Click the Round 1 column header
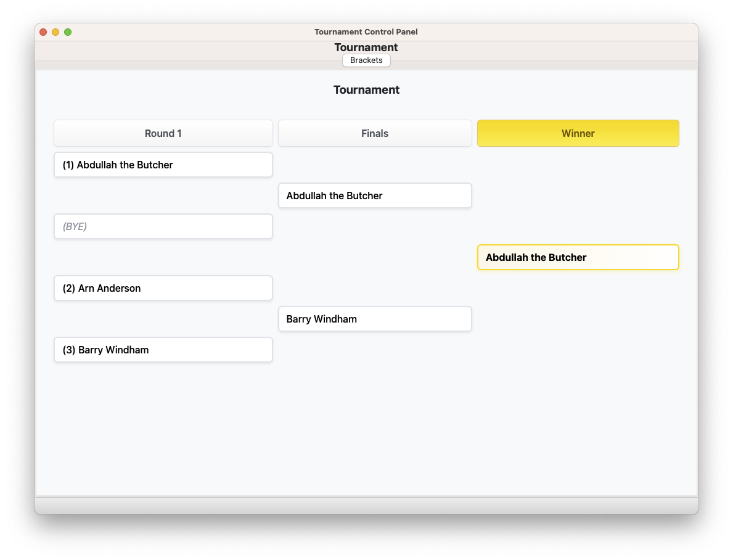The height and width of the screenshot is (560, 733). (x=163, y=133)
